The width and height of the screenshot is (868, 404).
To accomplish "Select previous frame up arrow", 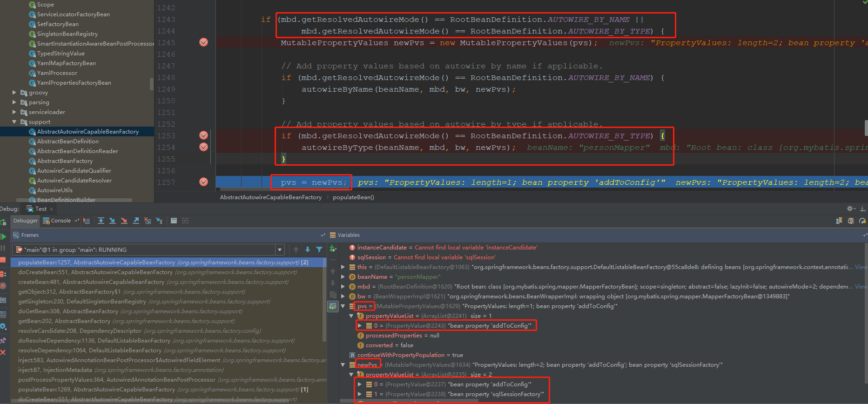I will [296, 250].
